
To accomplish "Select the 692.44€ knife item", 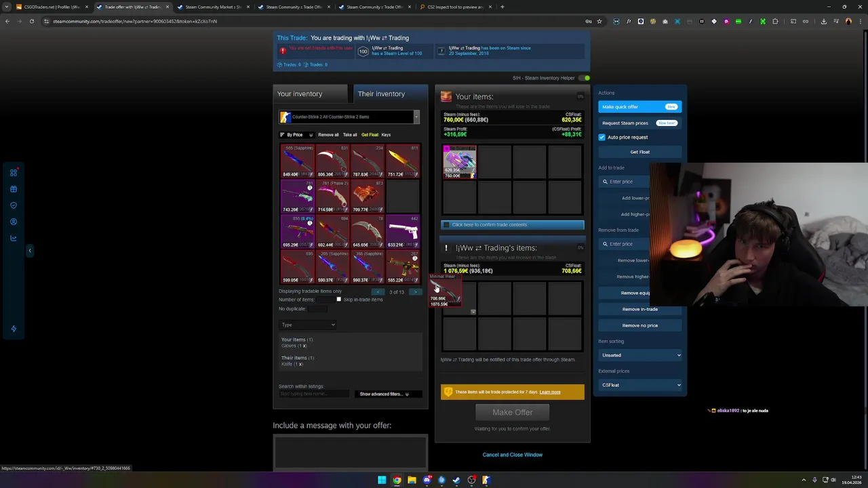I will click(x=332, y=232).
